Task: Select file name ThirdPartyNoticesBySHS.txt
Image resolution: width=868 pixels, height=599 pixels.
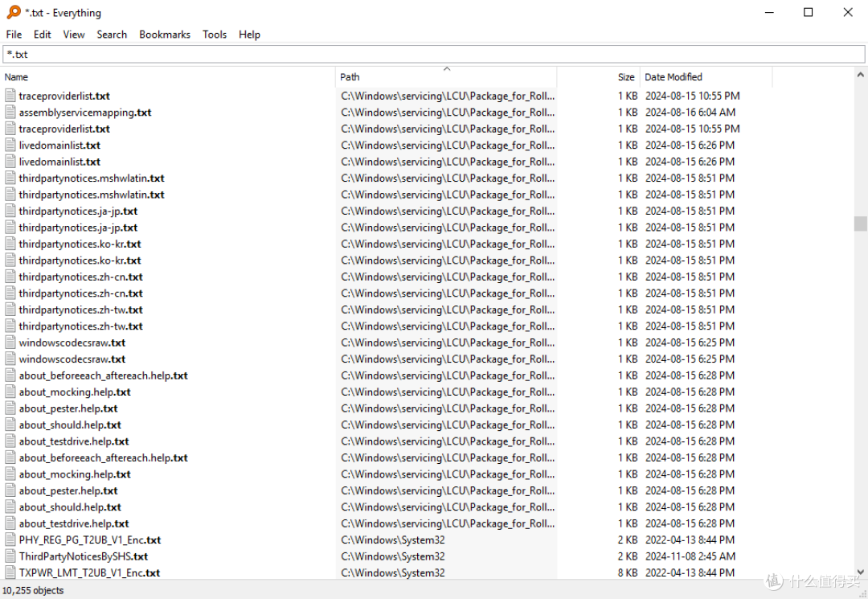Action: click(83, 556)
